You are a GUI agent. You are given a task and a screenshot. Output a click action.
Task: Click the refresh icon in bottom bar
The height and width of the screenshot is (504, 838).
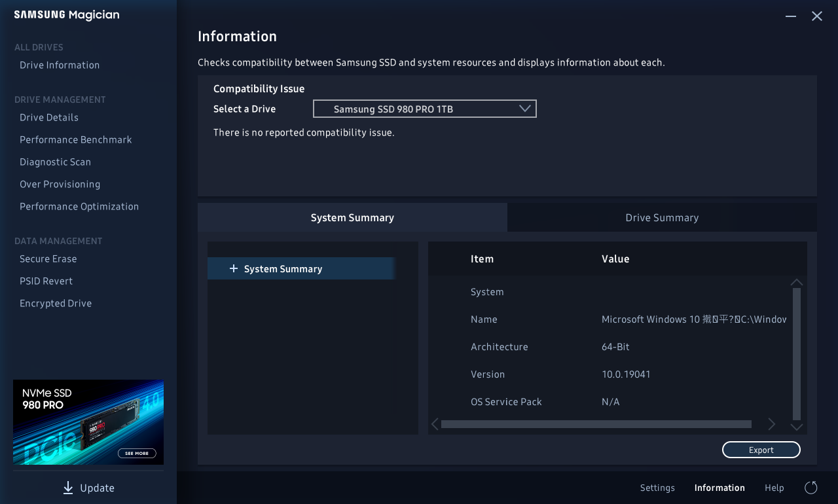coord(811,488)
